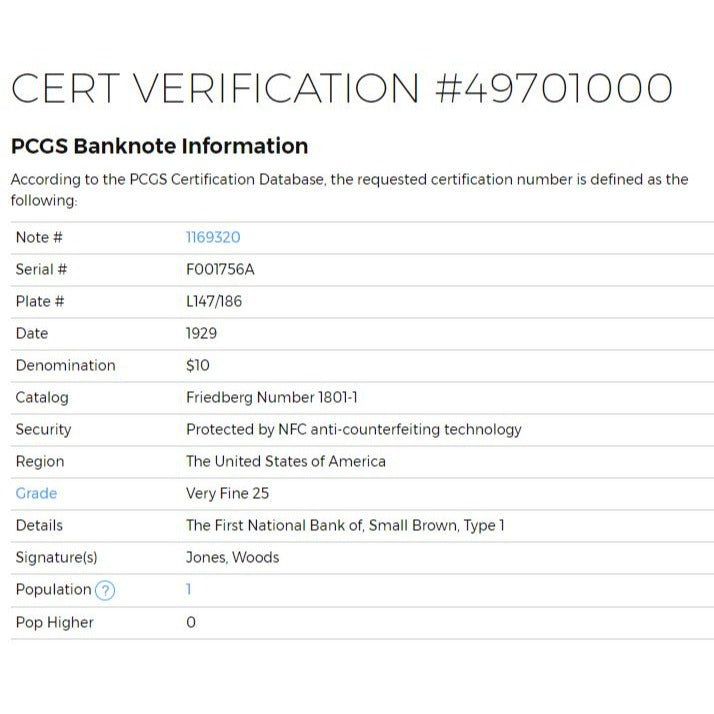Click the Pop Higher value of 0
Screen dimensions: 714x714
191,622
